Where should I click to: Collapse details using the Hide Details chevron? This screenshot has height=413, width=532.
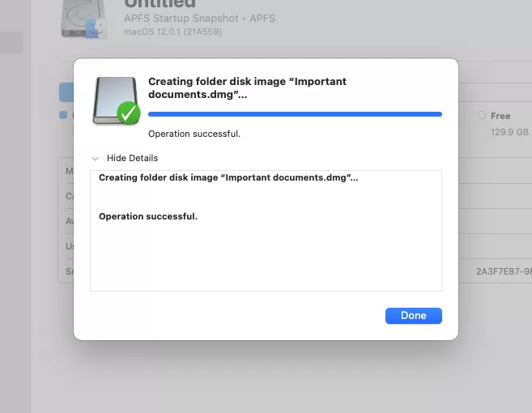tap(96, 159)
